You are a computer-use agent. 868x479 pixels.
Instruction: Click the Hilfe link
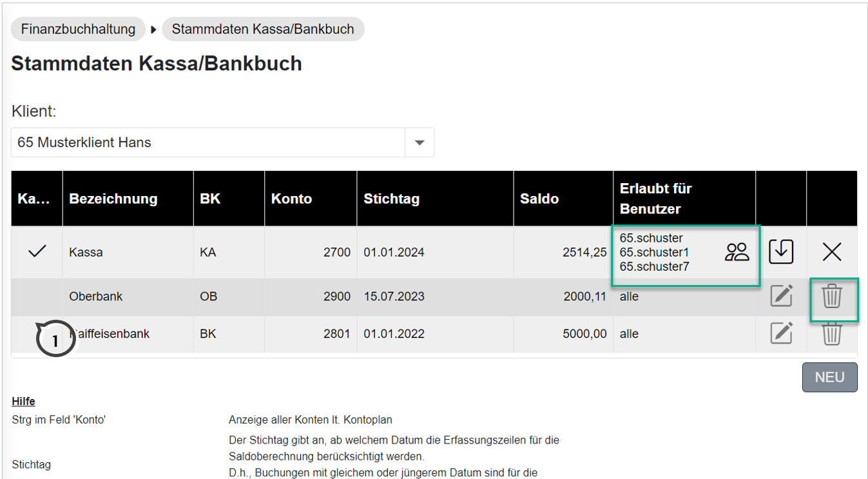[23, 402]
